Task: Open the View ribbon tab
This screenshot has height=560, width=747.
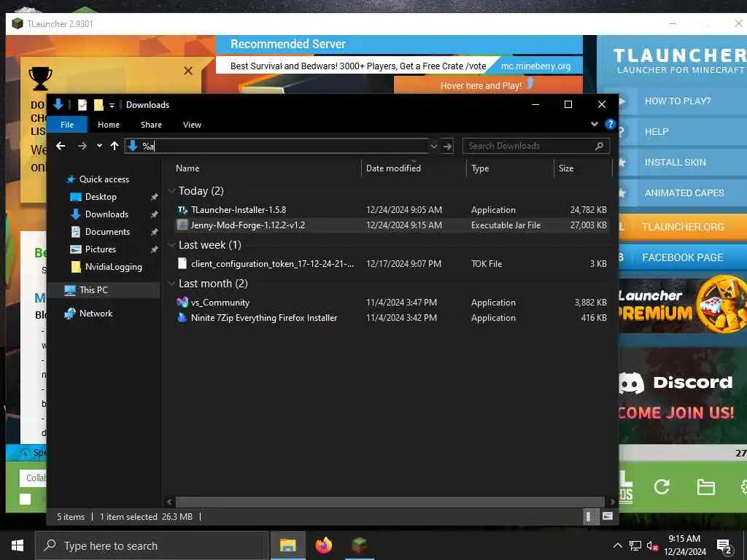Action: pyautogui.click(x=192, y=125)
